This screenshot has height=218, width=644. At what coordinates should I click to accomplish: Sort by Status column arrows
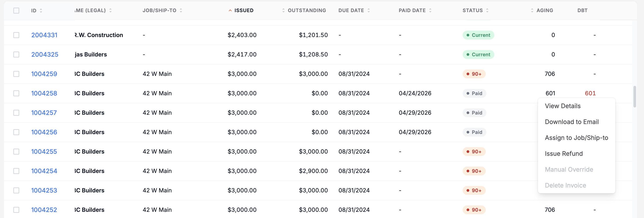pyautogui.click(x=487, y=11)
